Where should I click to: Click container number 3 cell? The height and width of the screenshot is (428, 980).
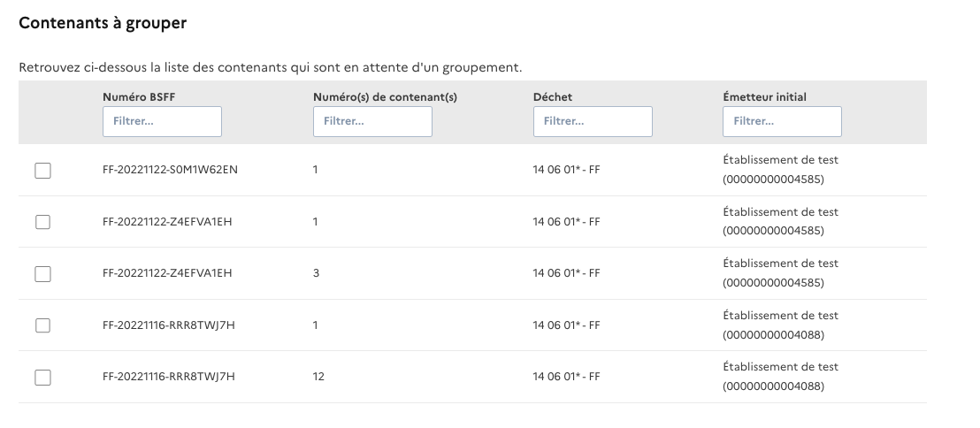coord(316,274)
